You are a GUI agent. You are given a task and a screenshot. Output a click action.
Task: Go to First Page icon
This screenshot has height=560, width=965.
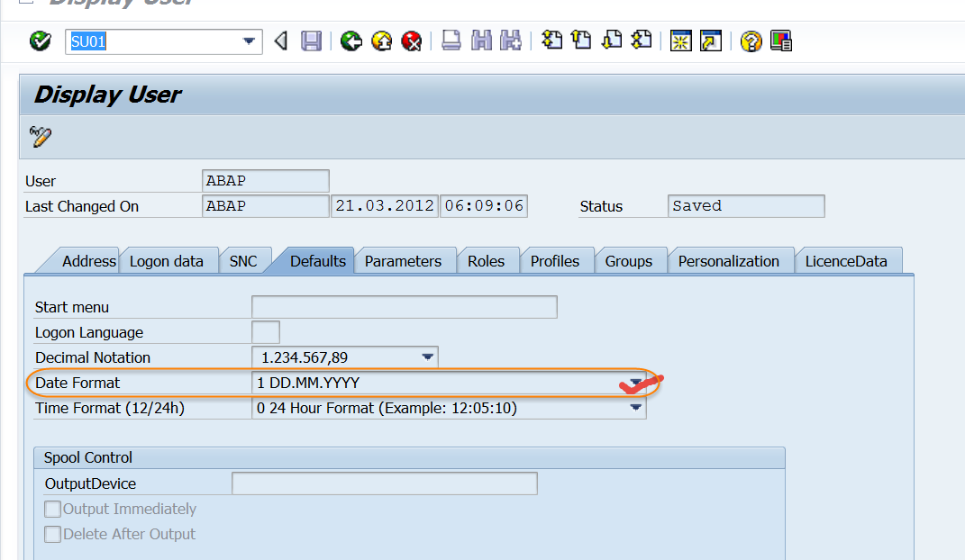(x=551, y=41)
